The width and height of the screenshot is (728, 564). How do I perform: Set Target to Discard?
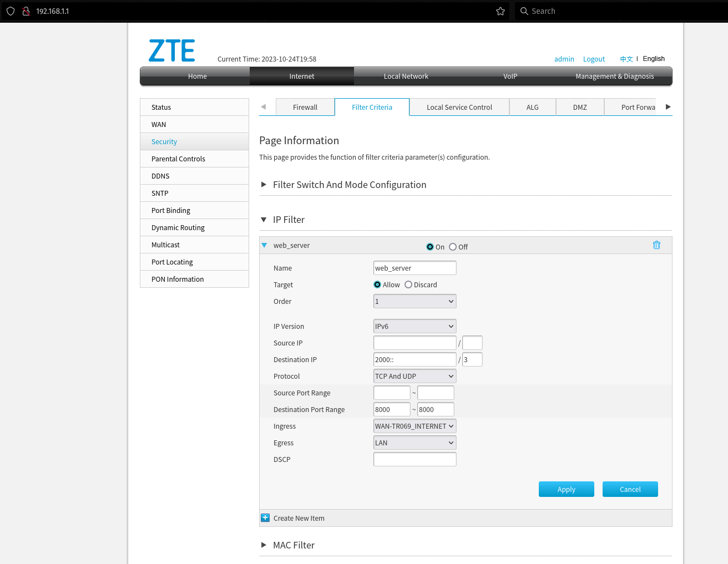408,284
